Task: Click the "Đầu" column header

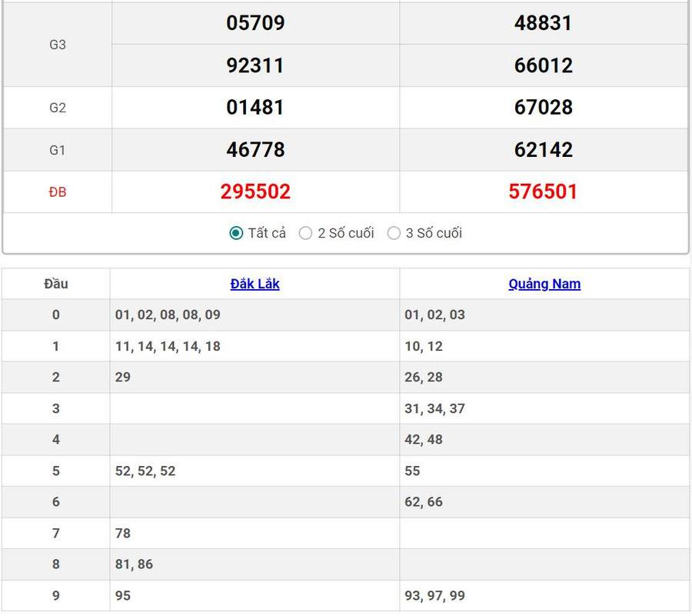Action: pyautogui.click(x=56, y=284)
